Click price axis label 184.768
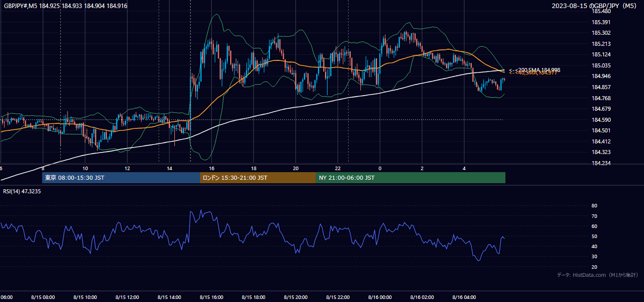This screenshot has width=644, height=302. (600, 98)
